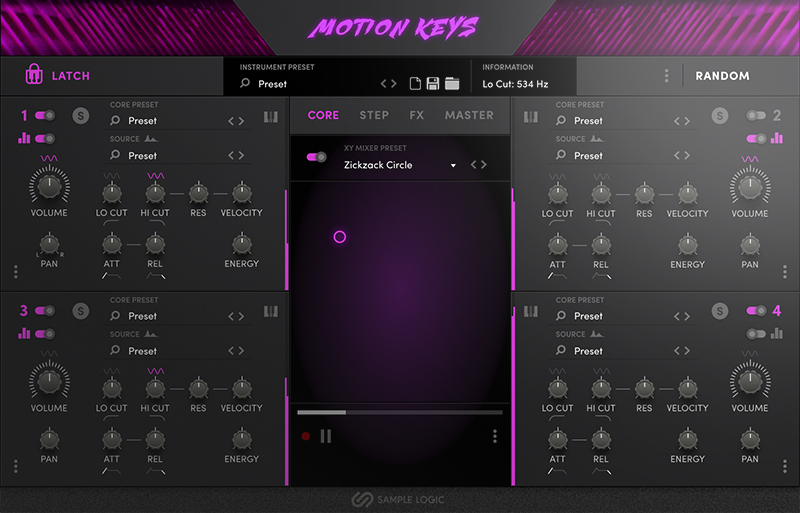Switch to the STEP tab
Screen dimensions: 800x513
374,115
